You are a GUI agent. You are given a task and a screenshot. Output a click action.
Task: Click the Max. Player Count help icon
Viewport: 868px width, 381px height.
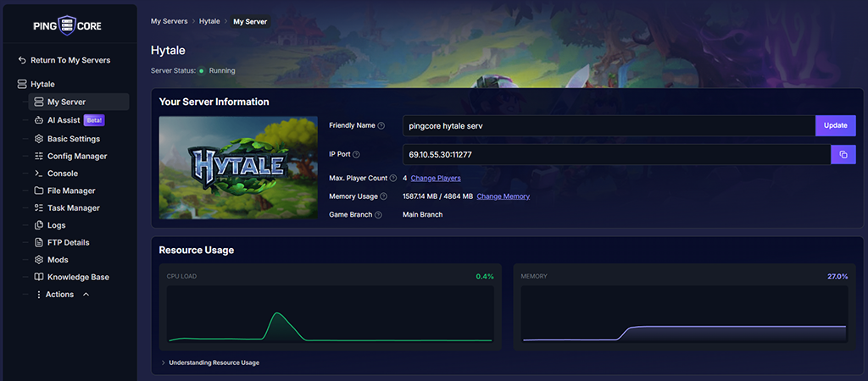point(393,178)
